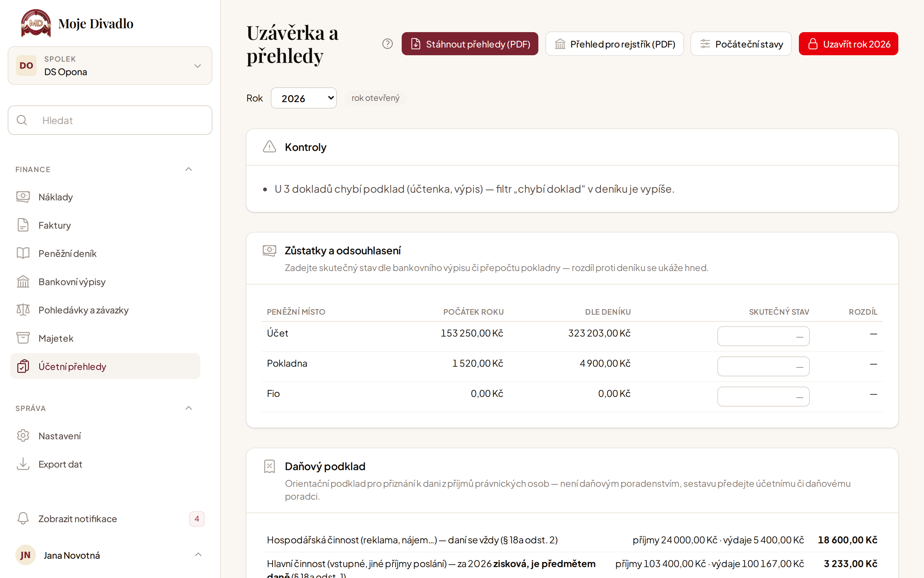
Task: Click the Náklady money icon
Action: pos(23,197)
